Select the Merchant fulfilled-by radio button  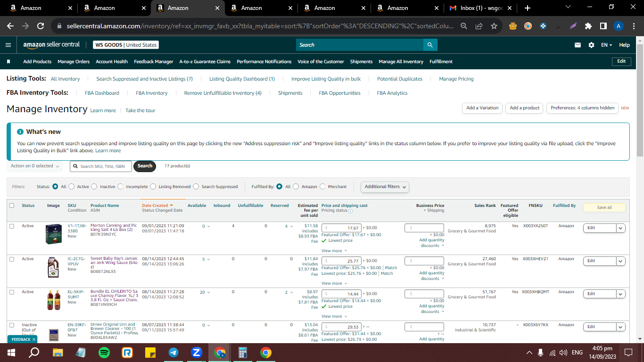(x=323, y=187)
